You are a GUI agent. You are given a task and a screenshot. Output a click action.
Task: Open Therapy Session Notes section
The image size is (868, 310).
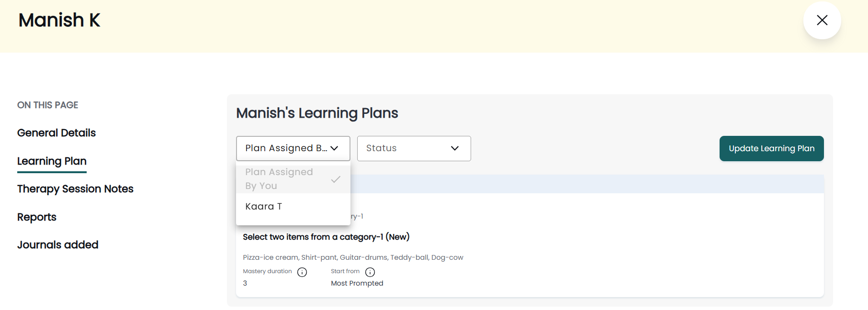tap(75, 189)
